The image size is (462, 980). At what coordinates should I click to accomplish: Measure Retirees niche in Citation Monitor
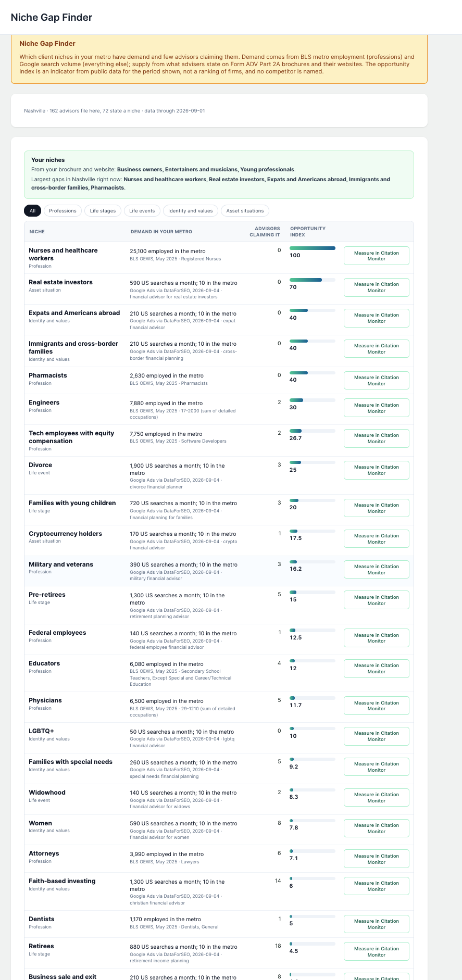tap(376, 951)
